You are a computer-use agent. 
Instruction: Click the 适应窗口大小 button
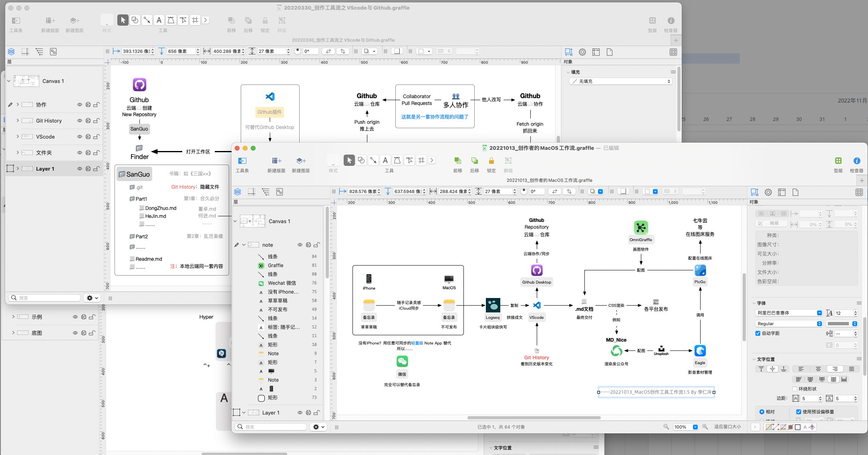pos(727,427)
